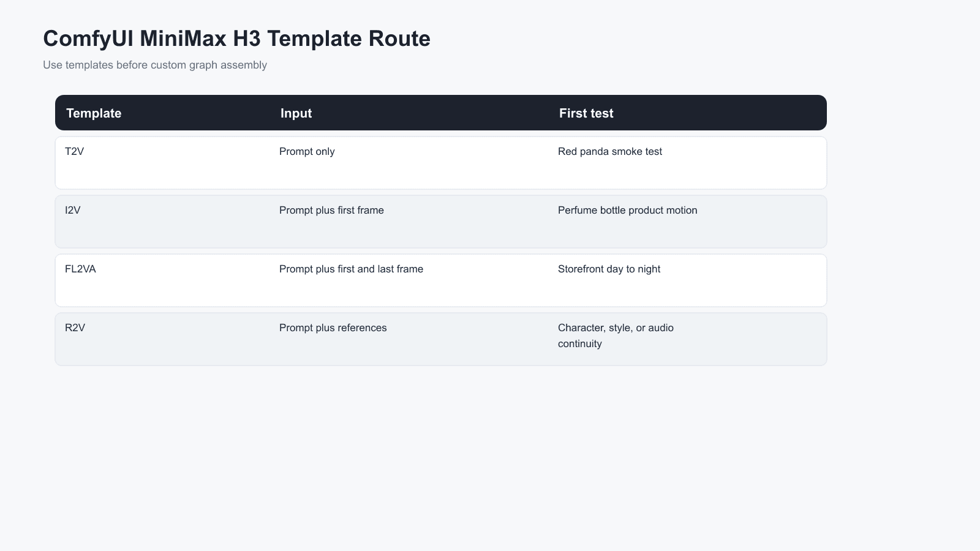Click Prompt plus first frame text
The image size is (980, 551).
331,210
